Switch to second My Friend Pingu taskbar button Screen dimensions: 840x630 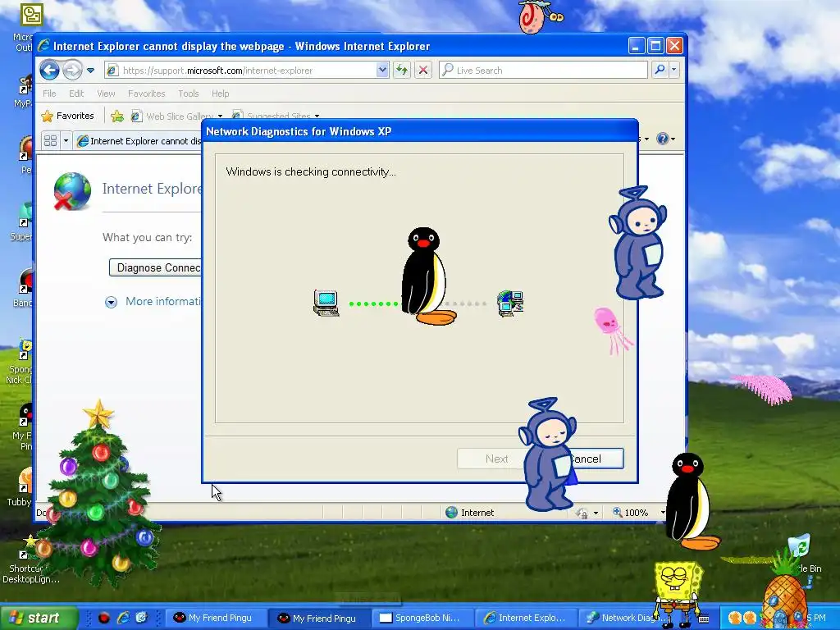click(318, 618)
